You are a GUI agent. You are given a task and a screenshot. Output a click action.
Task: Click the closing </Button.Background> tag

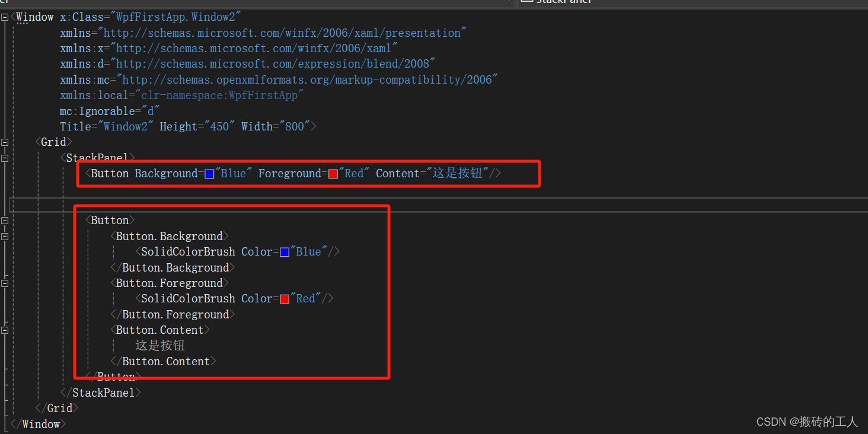173,267
